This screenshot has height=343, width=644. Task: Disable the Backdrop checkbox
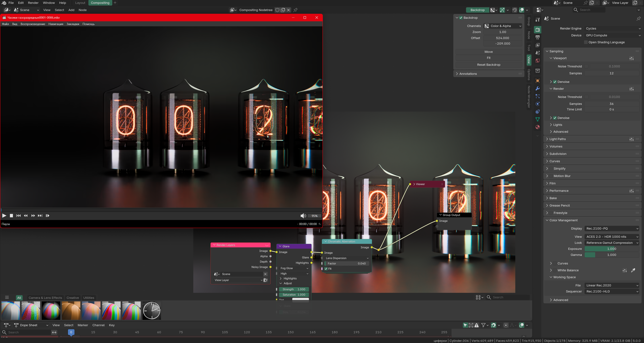461,18
